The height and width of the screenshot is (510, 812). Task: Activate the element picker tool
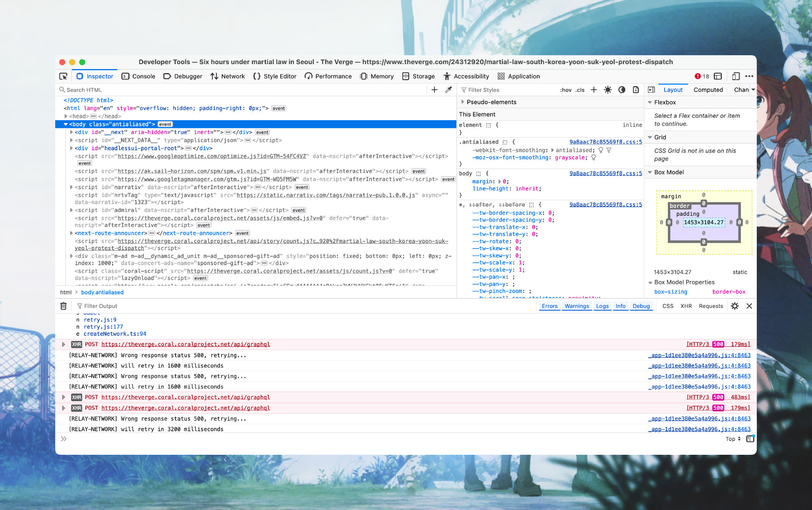(63, 76)
